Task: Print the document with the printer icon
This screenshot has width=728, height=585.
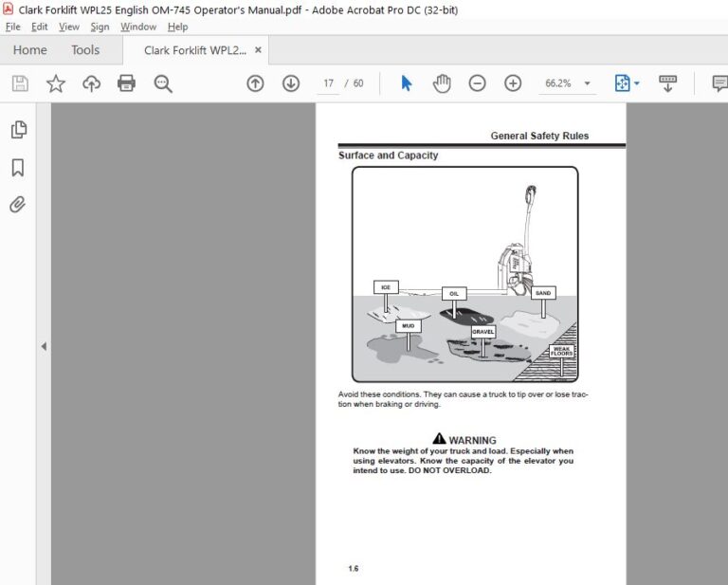Action: (126, 83)
